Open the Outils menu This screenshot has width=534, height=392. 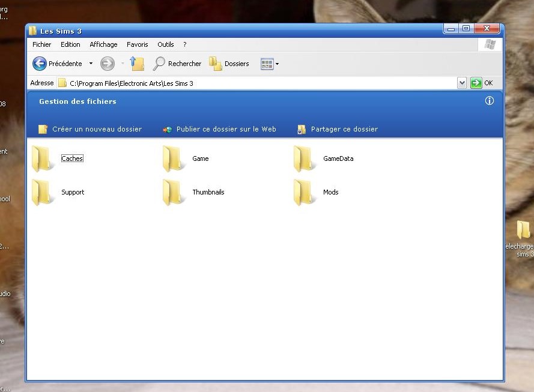point(166,44)
